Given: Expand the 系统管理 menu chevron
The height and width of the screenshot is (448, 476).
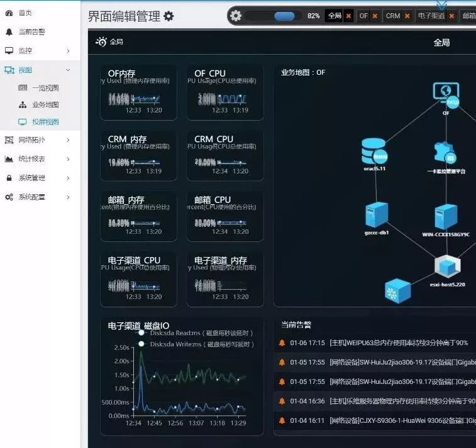Looking at the screenshot, I should pyautogui.click(x=68, y=178).
